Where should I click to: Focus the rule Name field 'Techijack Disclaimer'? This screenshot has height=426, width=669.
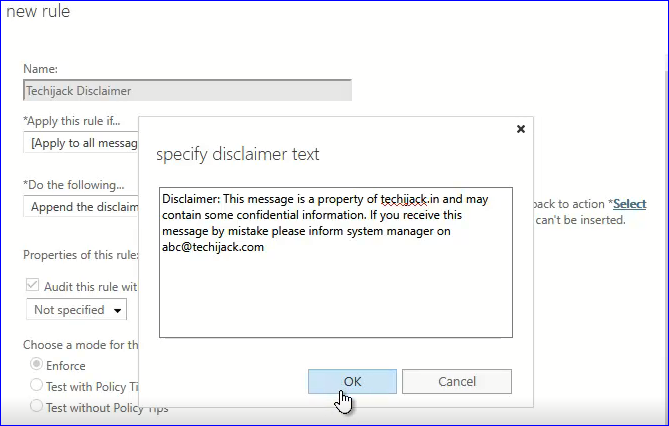[187, 90]
